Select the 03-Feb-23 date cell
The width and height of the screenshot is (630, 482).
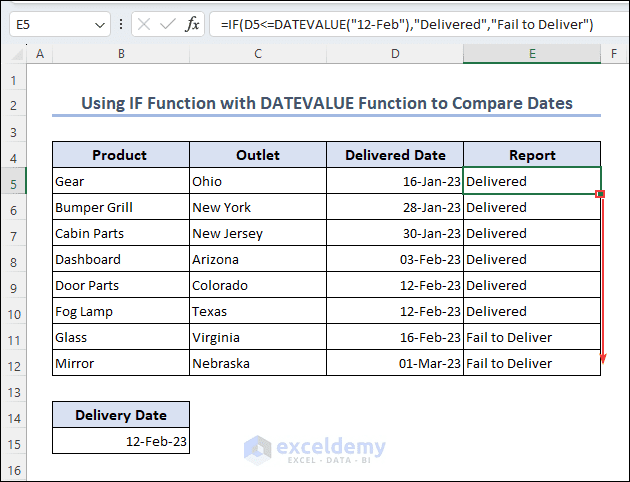click(x=395, y=259)
